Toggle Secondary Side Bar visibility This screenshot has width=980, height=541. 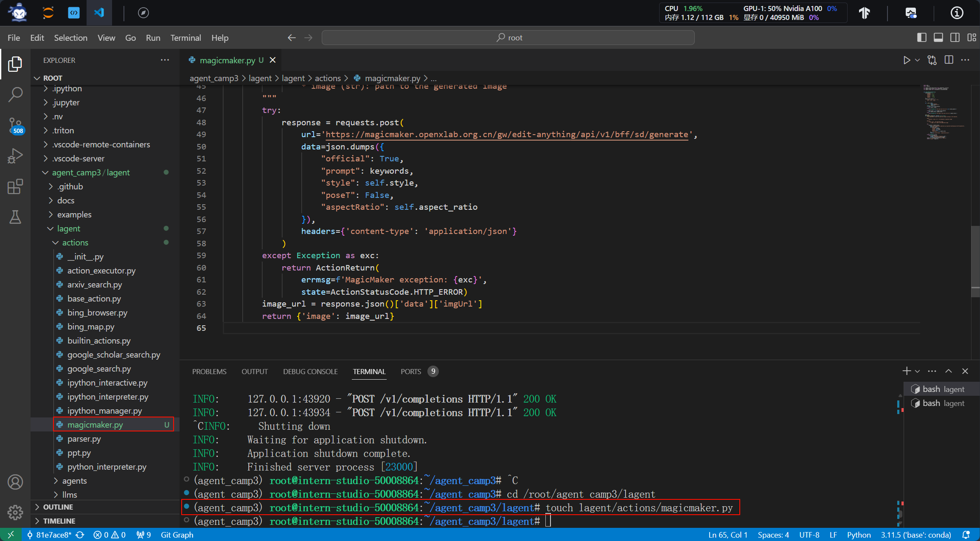click(x=955, y=38)
